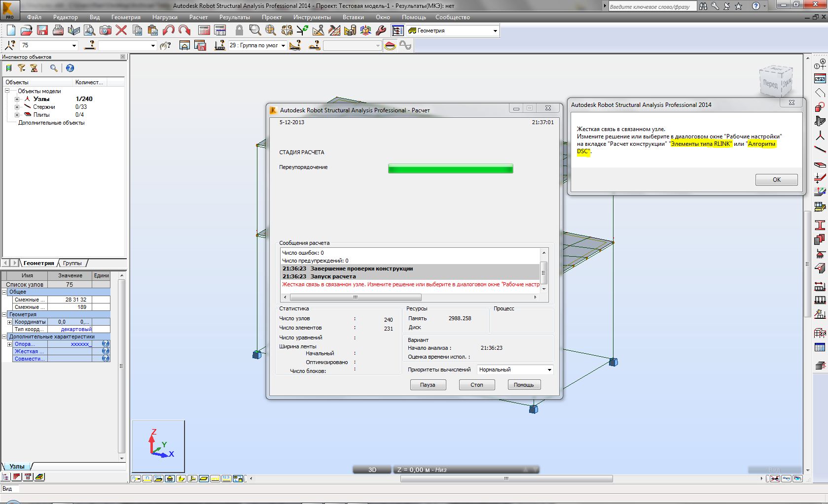Click the calculation messages horizontal scrollbar

click(x=355, y=298)
